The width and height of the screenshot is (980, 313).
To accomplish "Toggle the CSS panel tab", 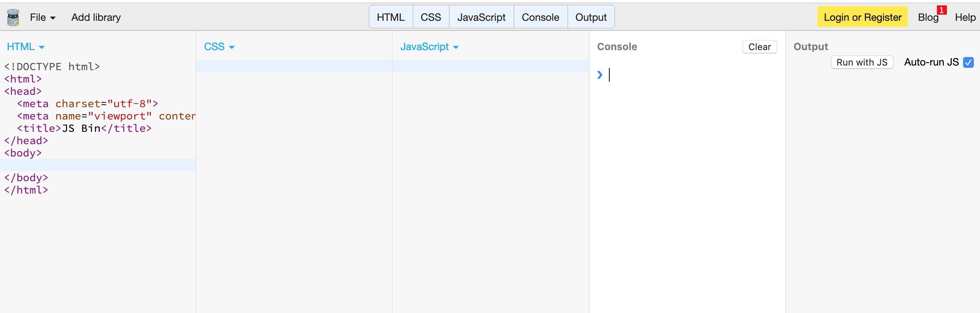I will coord(431,17).
